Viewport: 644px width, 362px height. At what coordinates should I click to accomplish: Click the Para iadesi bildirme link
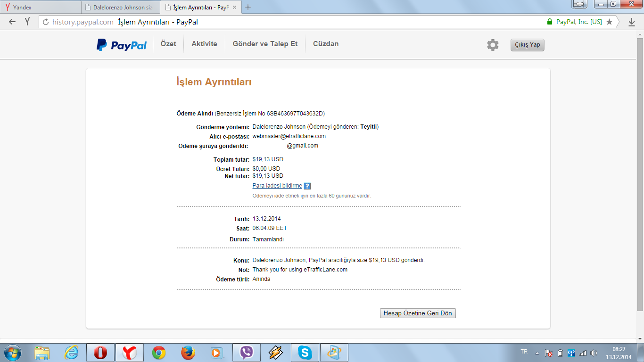[277, 186]
